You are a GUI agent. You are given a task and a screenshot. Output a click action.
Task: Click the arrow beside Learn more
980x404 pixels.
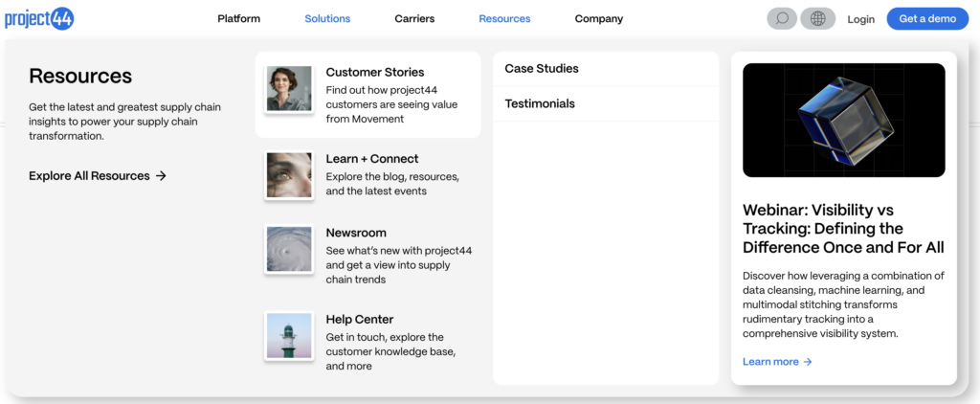808,362
